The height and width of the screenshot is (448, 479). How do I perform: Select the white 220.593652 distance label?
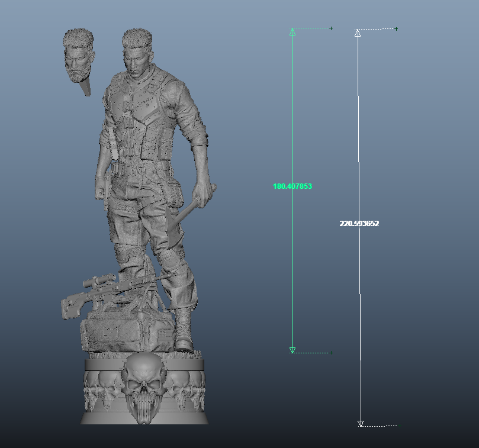[x=359, y=224]
